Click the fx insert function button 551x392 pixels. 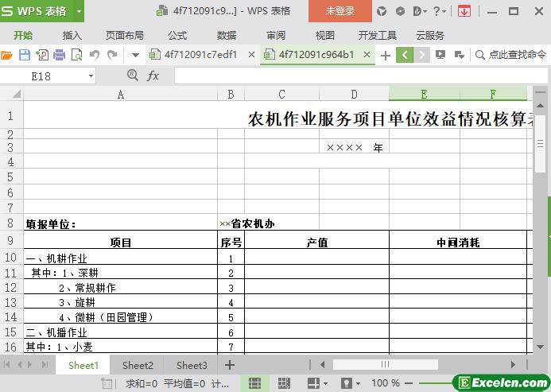[153, 76]
